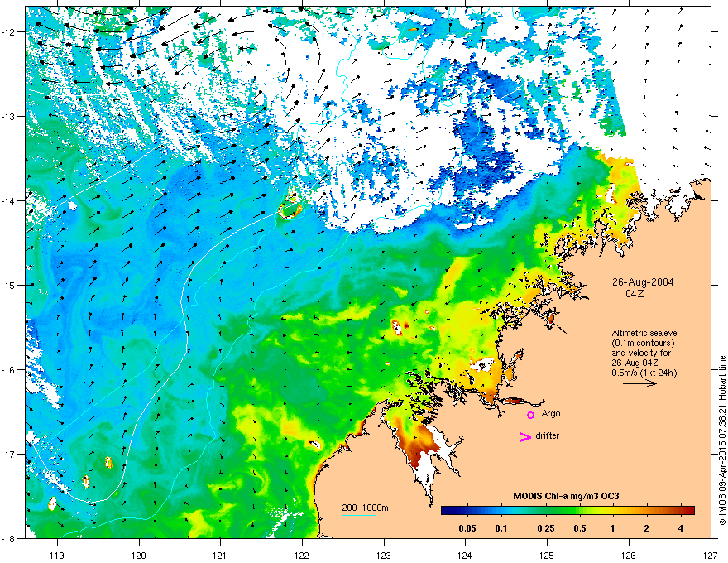Click the '200 1000m' contour label

(365, 508)
